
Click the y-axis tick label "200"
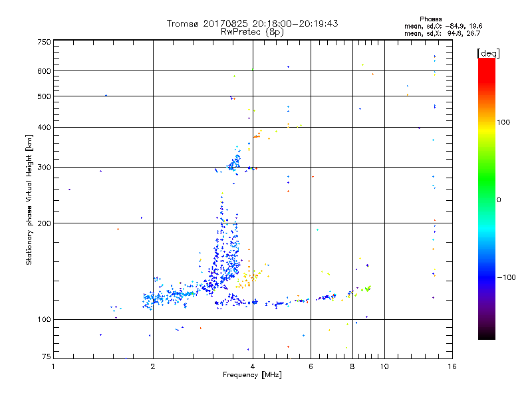pos(44,223)
